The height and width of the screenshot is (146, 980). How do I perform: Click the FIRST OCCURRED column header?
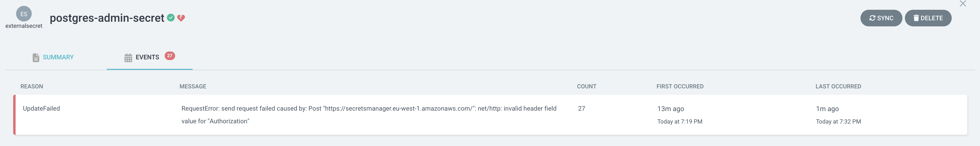pos(680,86)
